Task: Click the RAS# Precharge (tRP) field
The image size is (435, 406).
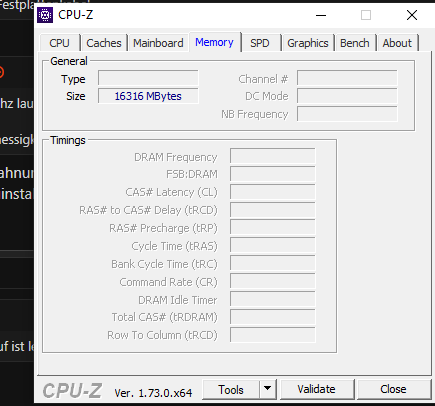Action: 272,228
